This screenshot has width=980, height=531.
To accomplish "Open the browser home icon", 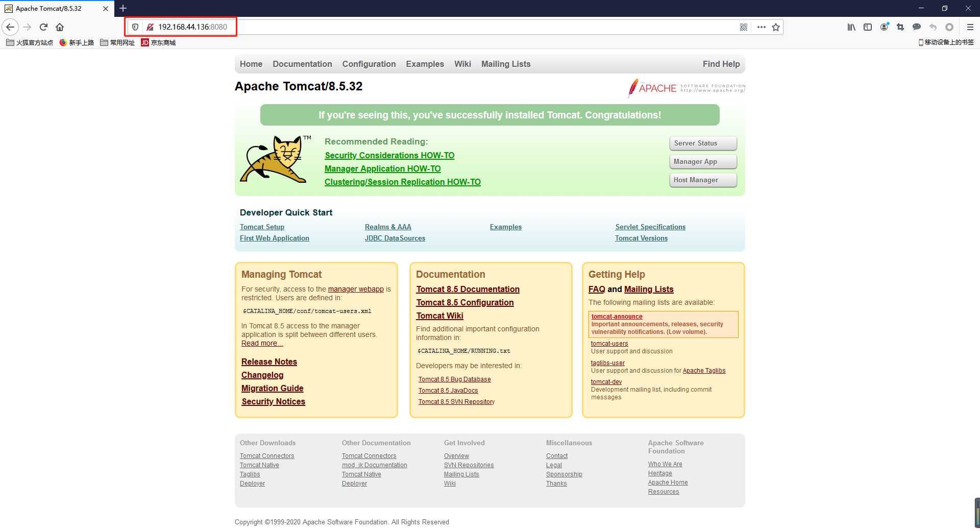I will coord(60,27).
